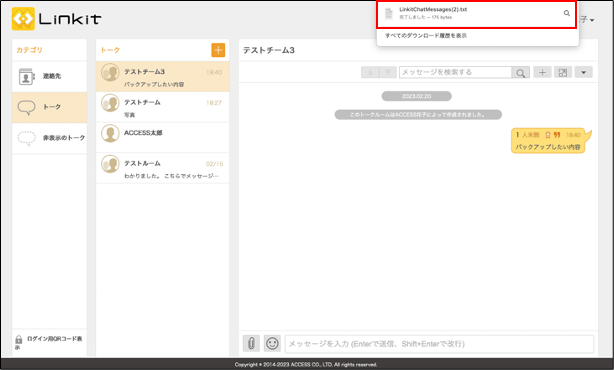Click the document icon of downloaded file
614x370 pixels.
[x=388, y=14]
